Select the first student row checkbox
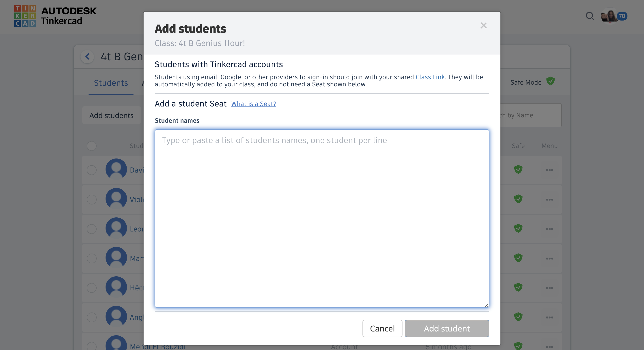The height and width of the screenshot is (350, 644). point(92,170)
